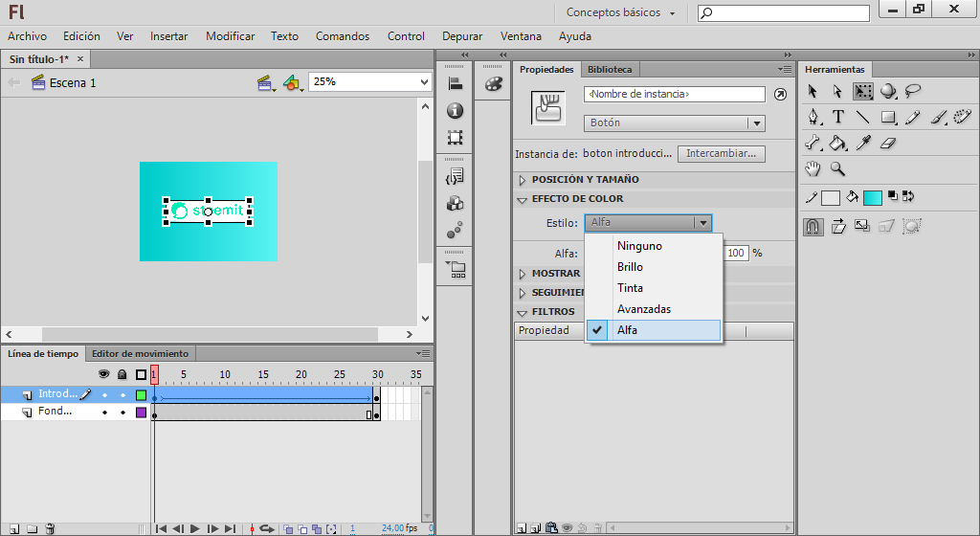Viewport: 980px width, 536px height.
Task: Go to last frame button
Action: click(230, 529)
